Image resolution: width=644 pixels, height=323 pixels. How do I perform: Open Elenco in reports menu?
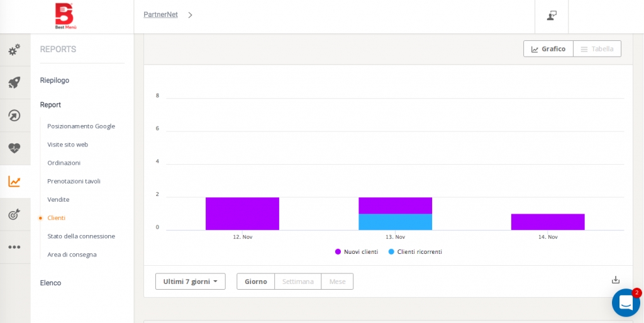50,283
